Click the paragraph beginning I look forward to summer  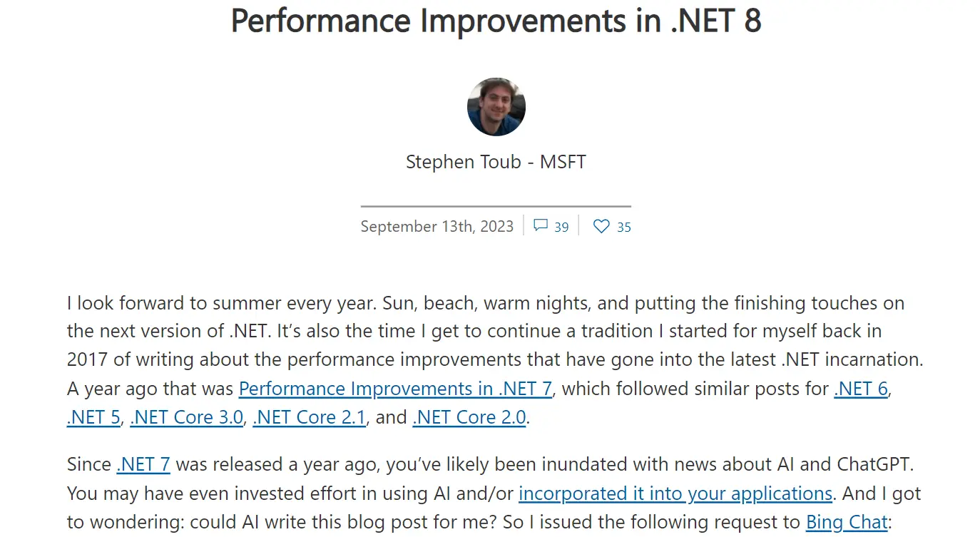tap(485, 332)
